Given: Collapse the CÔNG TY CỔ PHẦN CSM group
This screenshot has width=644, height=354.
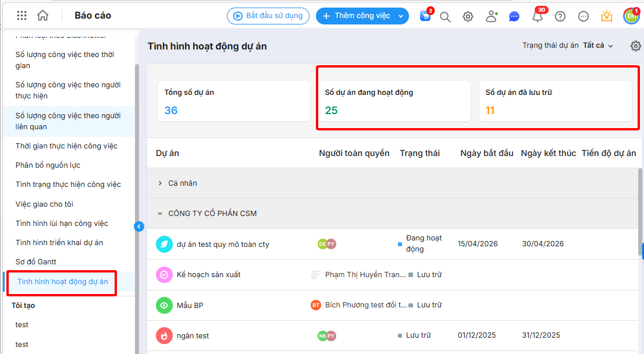Looking at the screenshot, I should coord(160,214).
